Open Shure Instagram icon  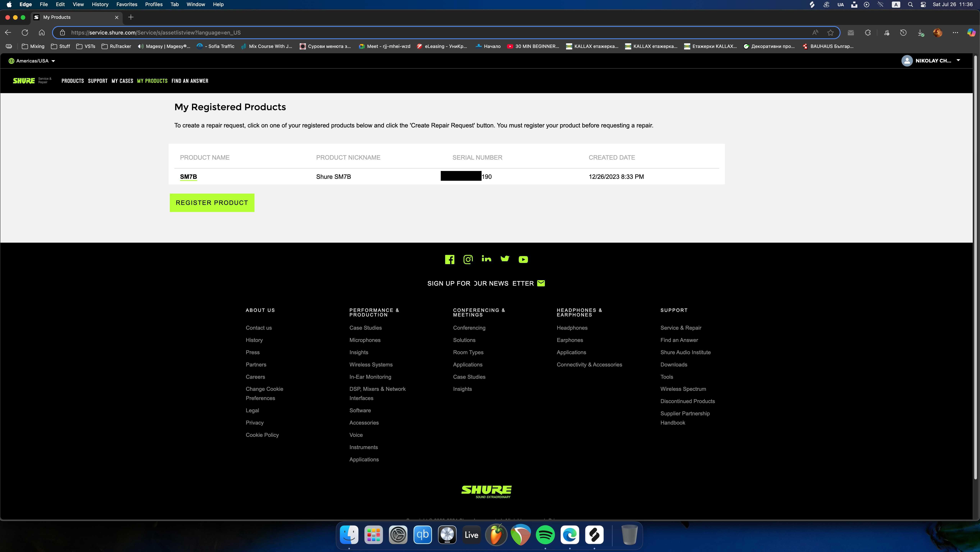[468, 260]
